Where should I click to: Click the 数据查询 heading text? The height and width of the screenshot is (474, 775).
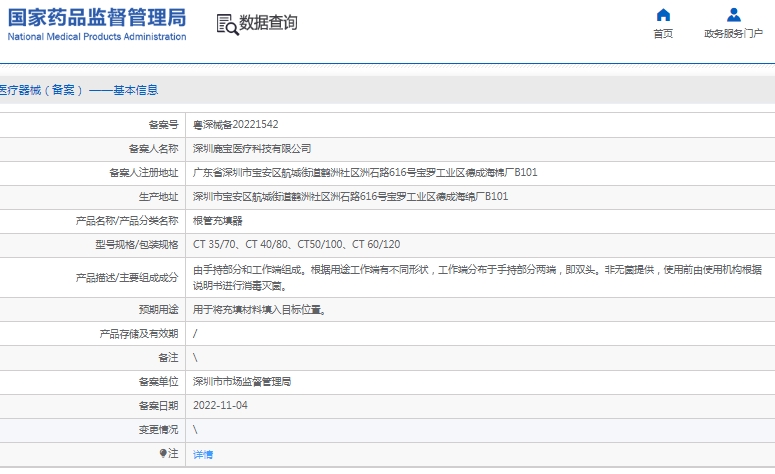pos(268,23)
